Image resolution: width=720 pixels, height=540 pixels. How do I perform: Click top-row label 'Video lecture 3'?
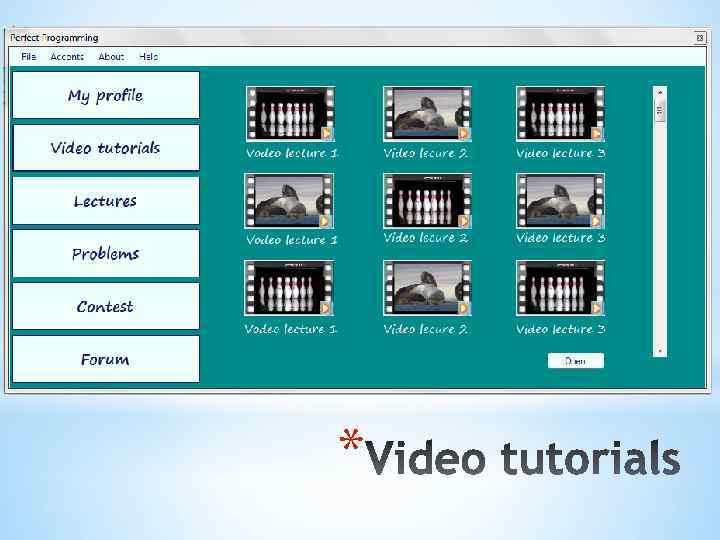(x=561, y=153)
